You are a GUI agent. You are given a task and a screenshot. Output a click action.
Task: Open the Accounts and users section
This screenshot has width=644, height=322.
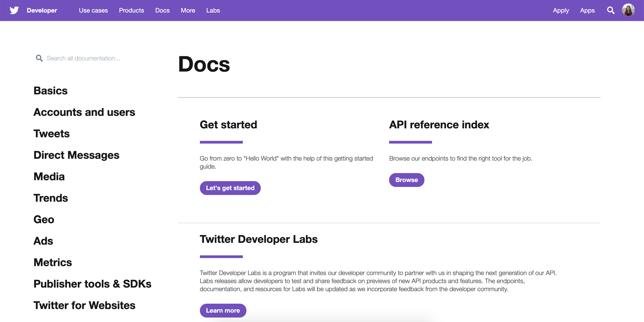pos(84,112)
